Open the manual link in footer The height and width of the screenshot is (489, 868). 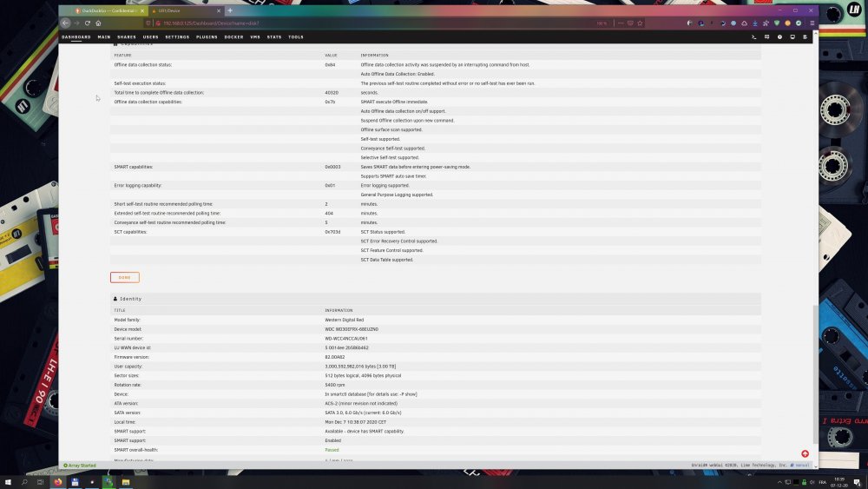click(x=800, y=466)
